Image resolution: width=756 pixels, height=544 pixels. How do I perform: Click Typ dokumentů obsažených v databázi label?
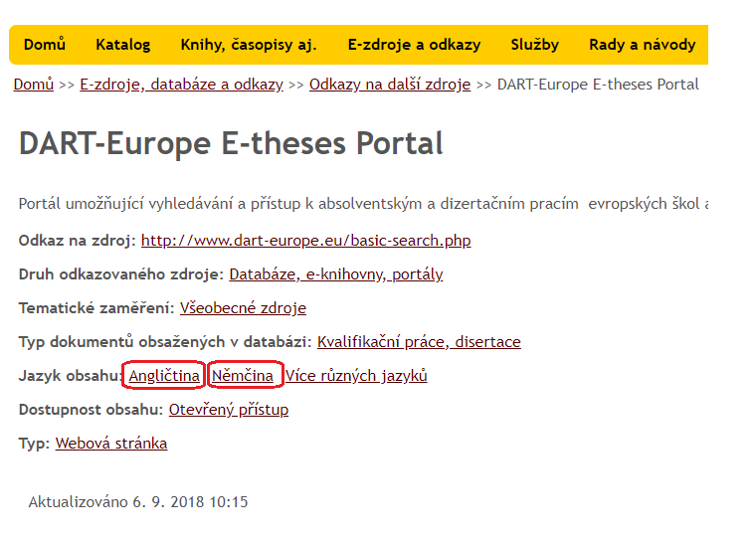click(x=165, y=342)
